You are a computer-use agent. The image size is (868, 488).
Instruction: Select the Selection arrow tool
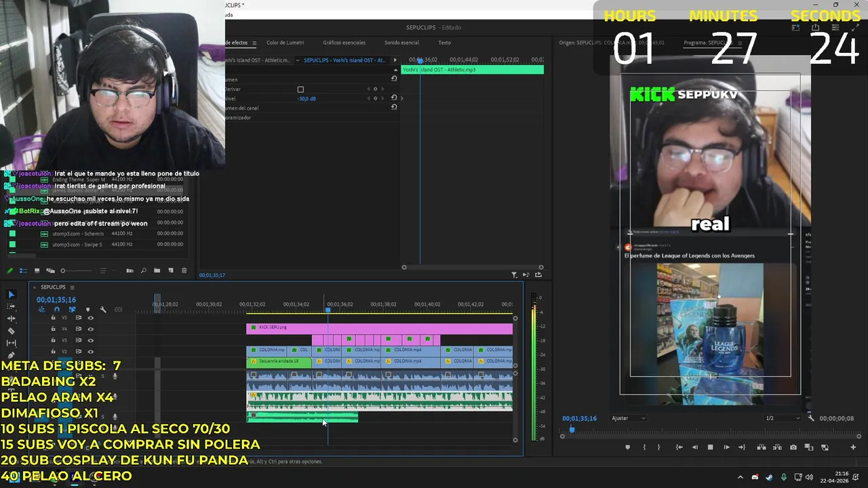[x=11, y=294]
